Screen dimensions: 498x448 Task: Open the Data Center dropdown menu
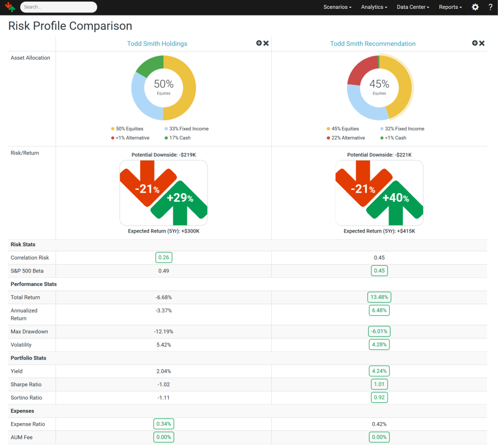coord(413,7)
